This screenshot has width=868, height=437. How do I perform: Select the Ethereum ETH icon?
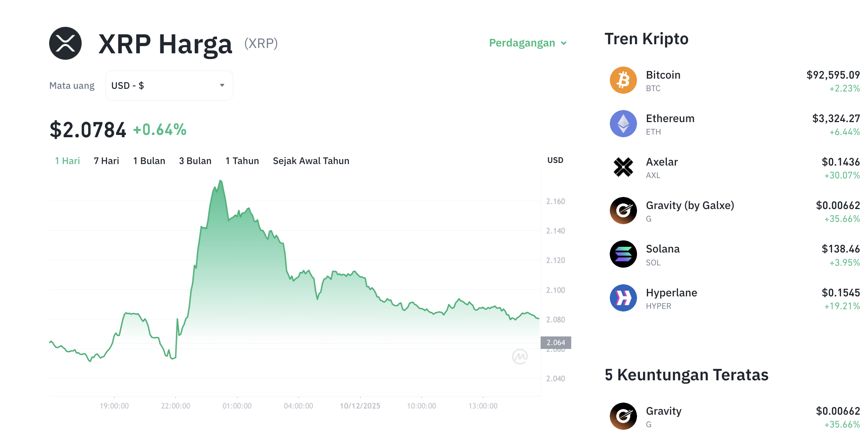point(623,124)
